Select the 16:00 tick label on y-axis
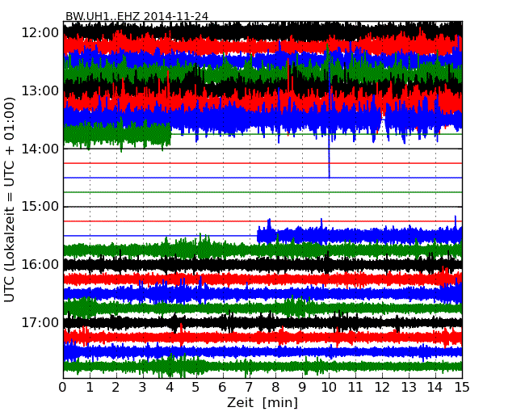Image resolution: width=525 pixels, height=420 pixels. tap(39, 265)
